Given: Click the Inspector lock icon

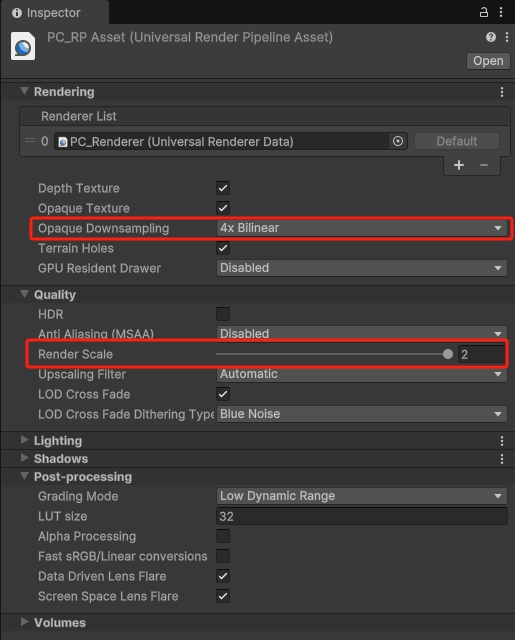Looking at the screenshot, I should (484, 12).
